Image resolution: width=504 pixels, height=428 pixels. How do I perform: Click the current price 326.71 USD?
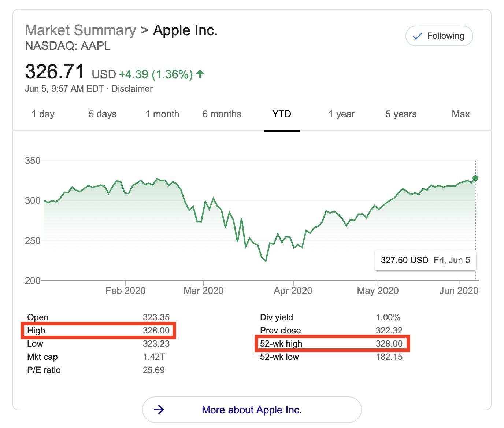[54, 72]
